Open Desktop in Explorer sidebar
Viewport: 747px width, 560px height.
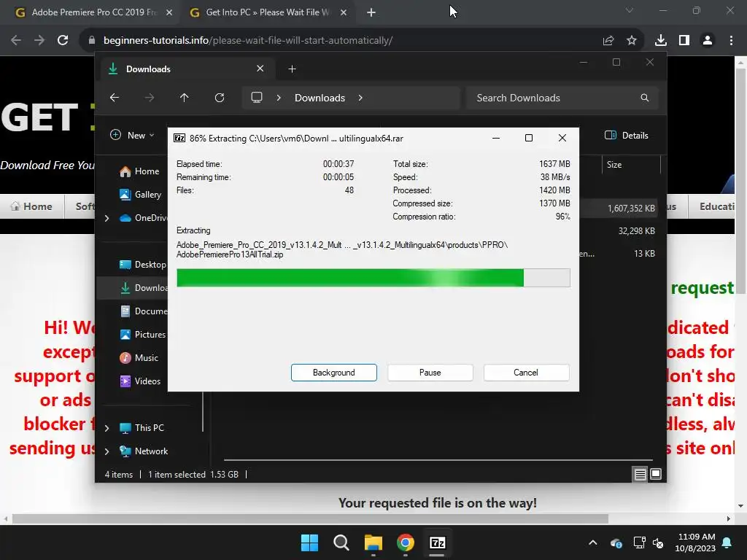click(142, 264)
